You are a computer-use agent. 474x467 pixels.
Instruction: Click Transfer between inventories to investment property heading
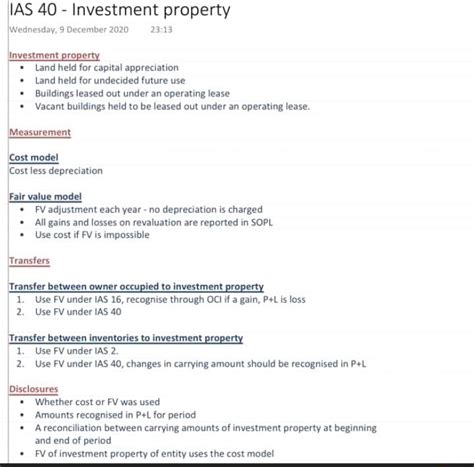(x=126, y=338)
